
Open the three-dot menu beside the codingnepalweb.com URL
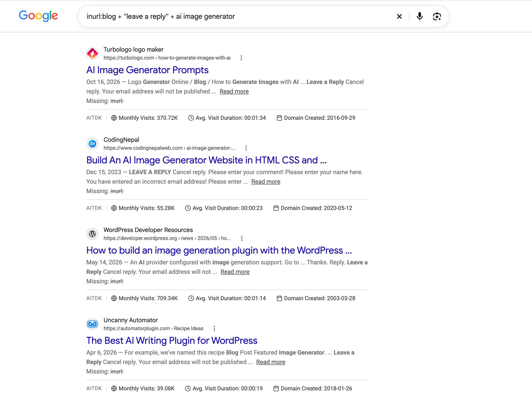(246, 148)
